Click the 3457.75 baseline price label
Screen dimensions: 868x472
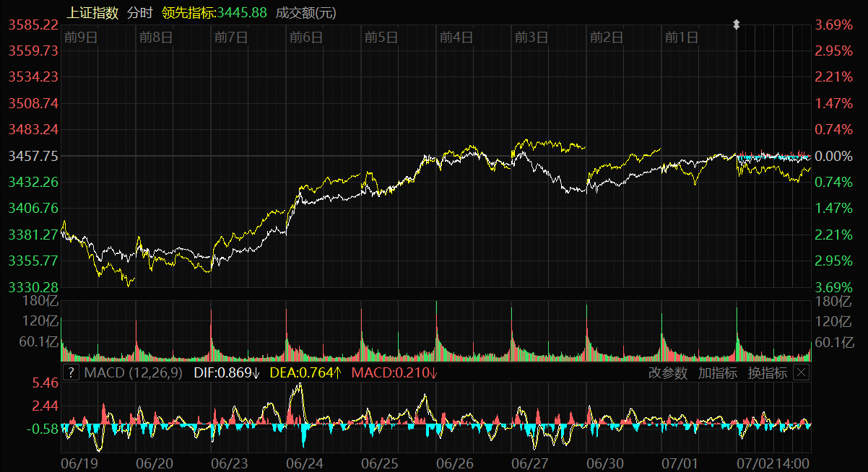click(x=33, y=156)
